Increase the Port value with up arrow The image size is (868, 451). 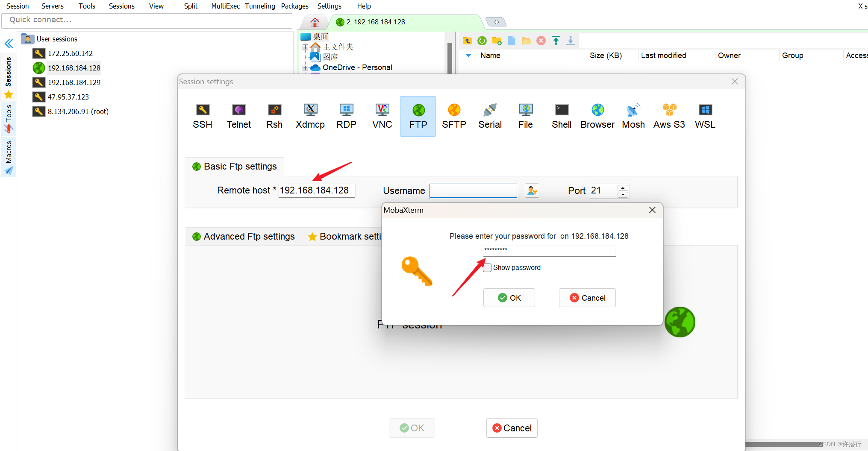click(x=623, y=187)
